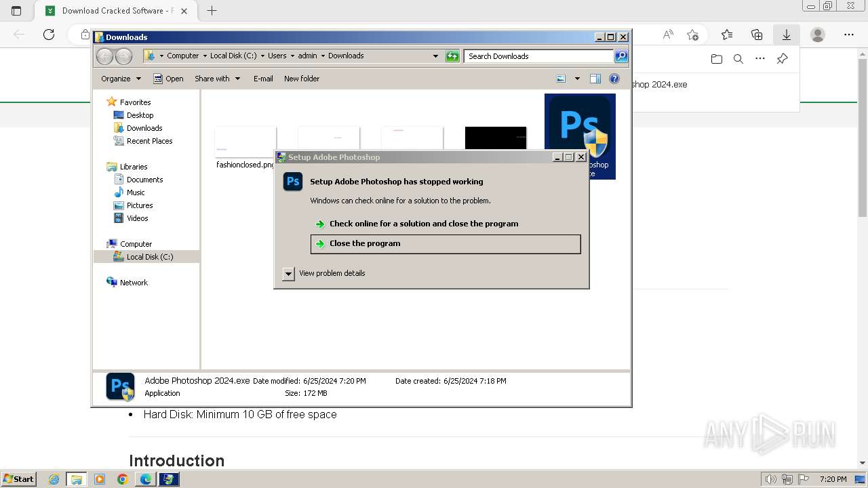Viewport: 868px width, 488px height.
Task: Open Internet Explorer from taskbar
Action: tap(54, 479)
